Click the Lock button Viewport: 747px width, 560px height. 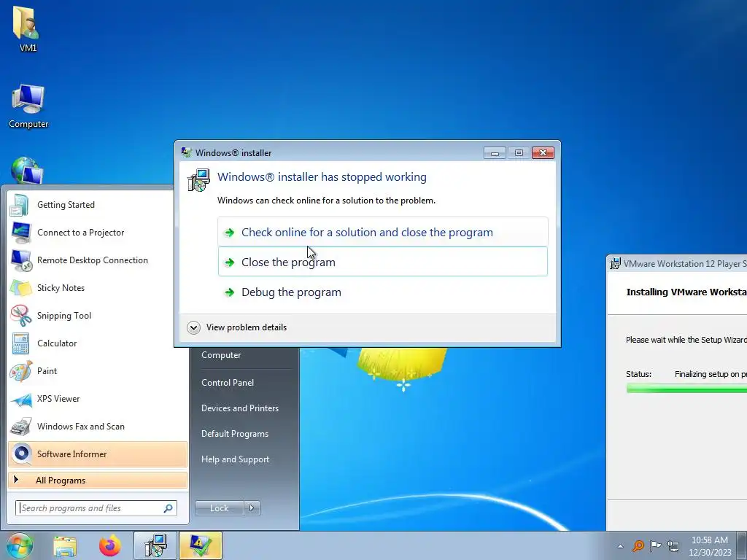[x=219, y=508]
